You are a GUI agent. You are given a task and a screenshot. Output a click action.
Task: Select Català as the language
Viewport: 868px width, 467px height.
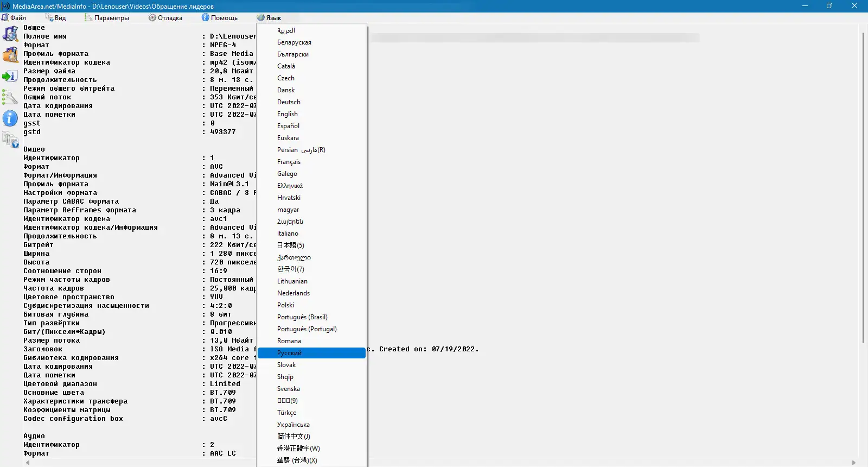(312, 66)
